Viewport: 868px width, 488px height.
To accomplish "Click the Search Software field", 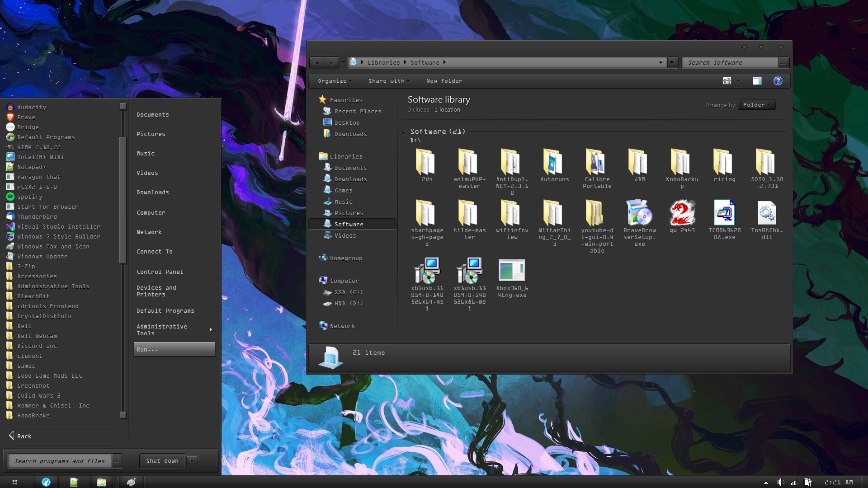I will tap(730, 62).
